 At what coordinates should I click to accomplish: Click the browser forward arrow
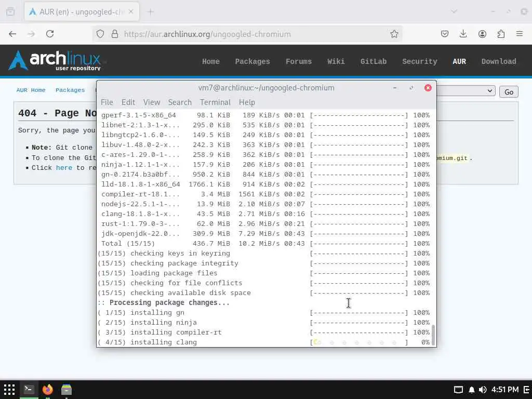point(31,34)
